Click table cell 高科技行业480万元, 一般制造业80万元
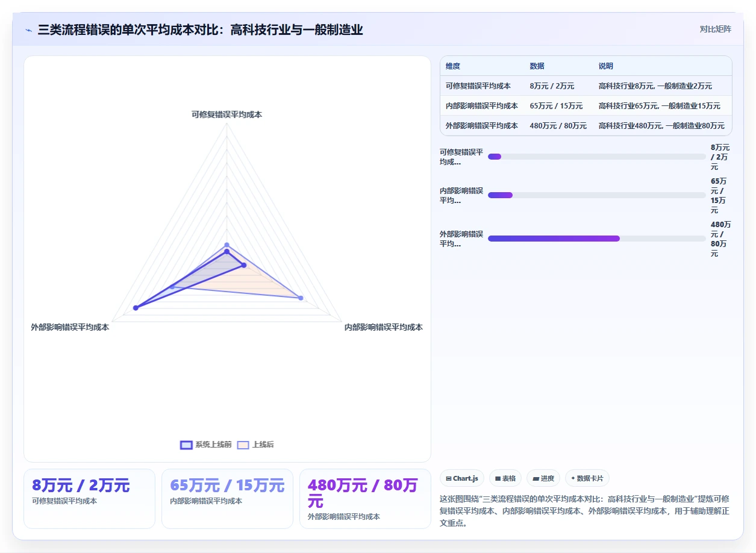Image resolution: width=756 pixels, height=553 pixels. pos(661,126)
